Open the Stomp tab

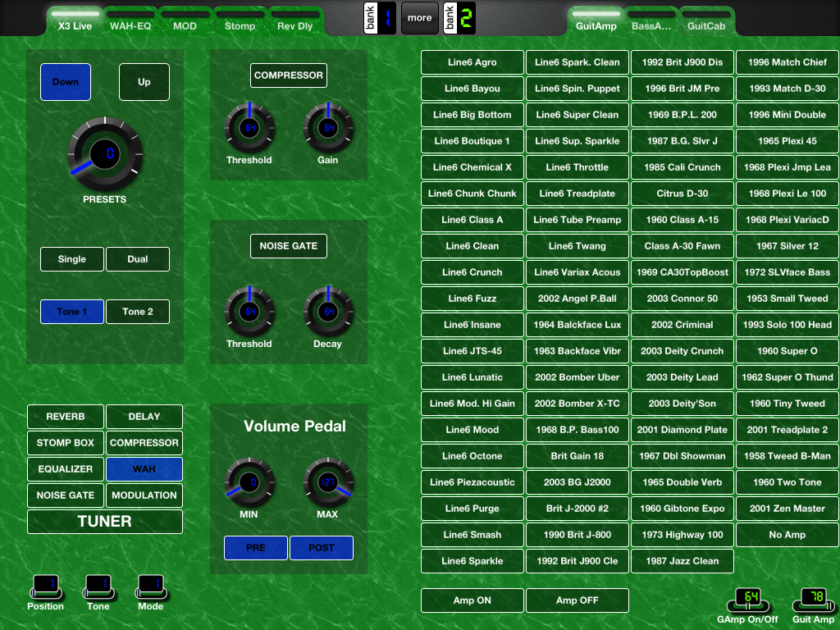240,21
